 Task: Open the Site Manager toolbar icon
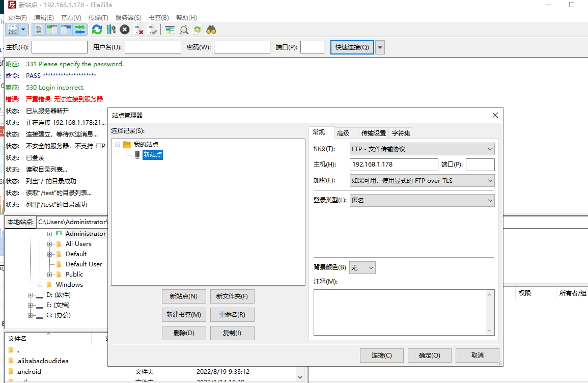(x=12, y=30)
